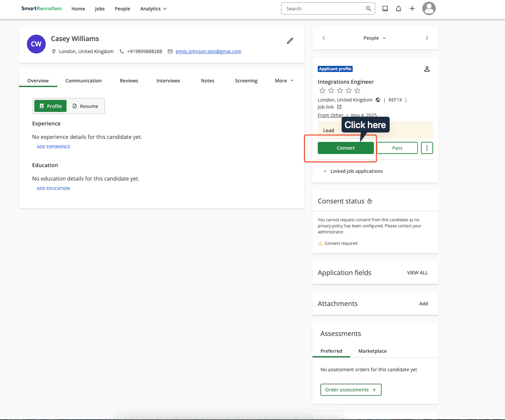
Task: Click the assign person icon in applicant card
Action: (427, 69)
